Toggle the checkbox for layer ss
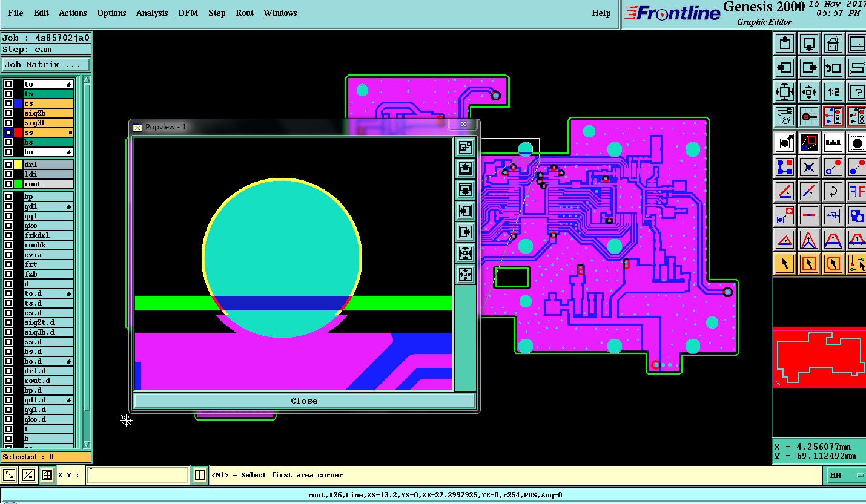Image resolution: width=866 pixels, height=504 pixels. [x=8, y=133]
